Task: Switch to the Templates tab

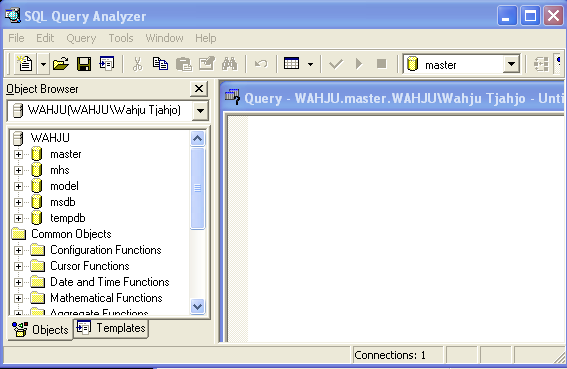Action: 111,328
